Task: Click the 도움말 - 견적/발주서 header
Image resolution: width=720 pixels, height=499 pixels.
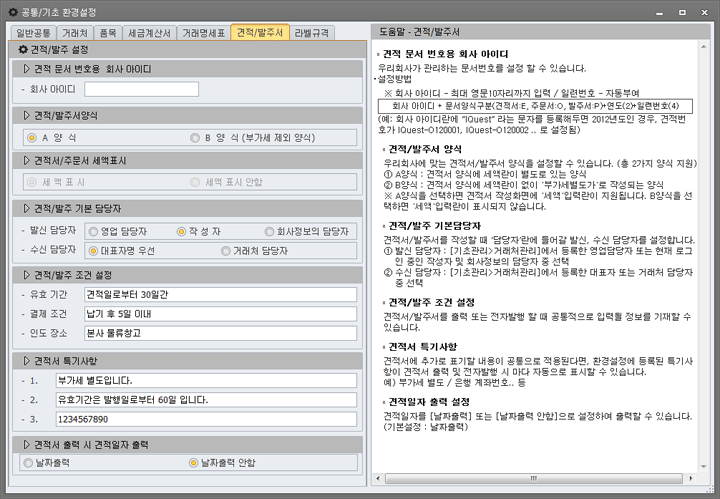Action: coord(540,32)
